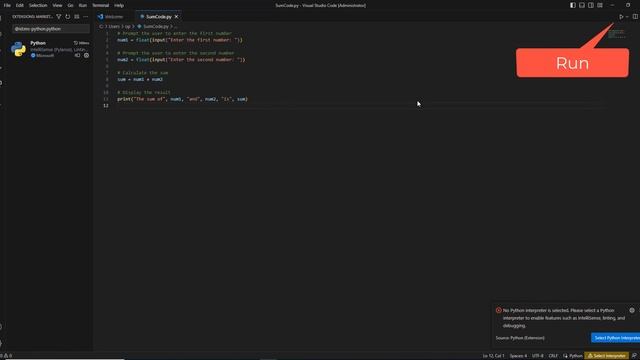Viewport: 640px width, 360px height.
Task: Open the Terminal menu
Action: click(x=100, y=5)
